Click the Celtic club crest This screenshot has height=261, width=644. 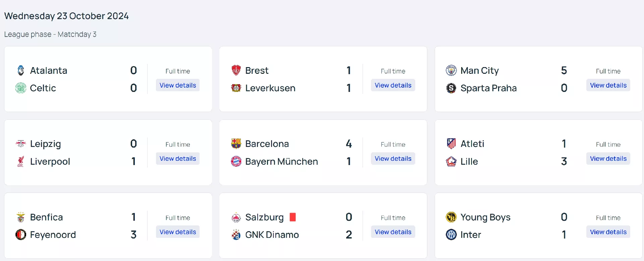[x=21, y=88]
